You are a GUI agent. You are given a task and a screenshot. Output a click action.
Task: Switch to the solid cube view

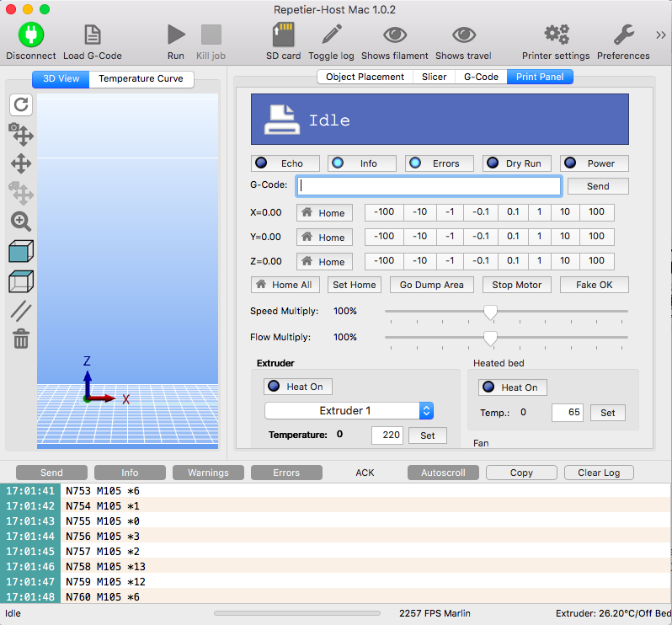tap(21, 251)
